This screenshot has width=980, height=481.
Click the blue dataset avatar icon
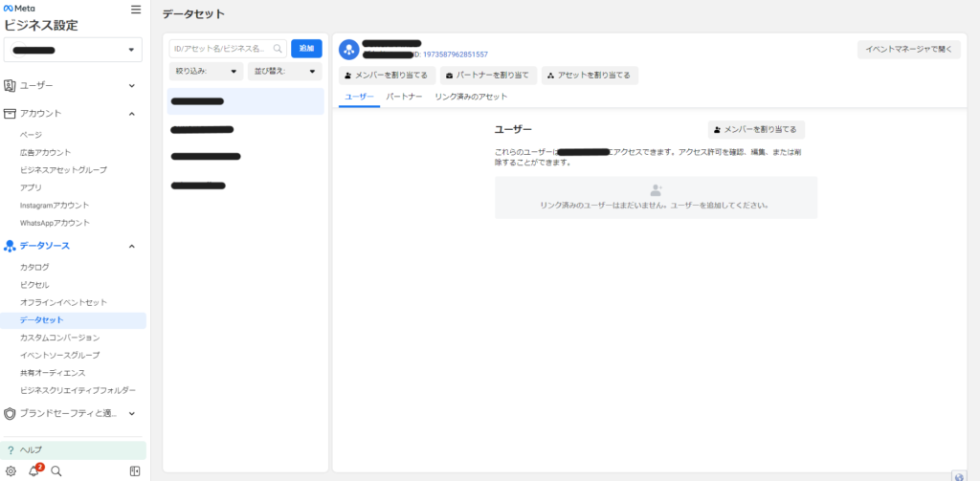click(348, 49)
